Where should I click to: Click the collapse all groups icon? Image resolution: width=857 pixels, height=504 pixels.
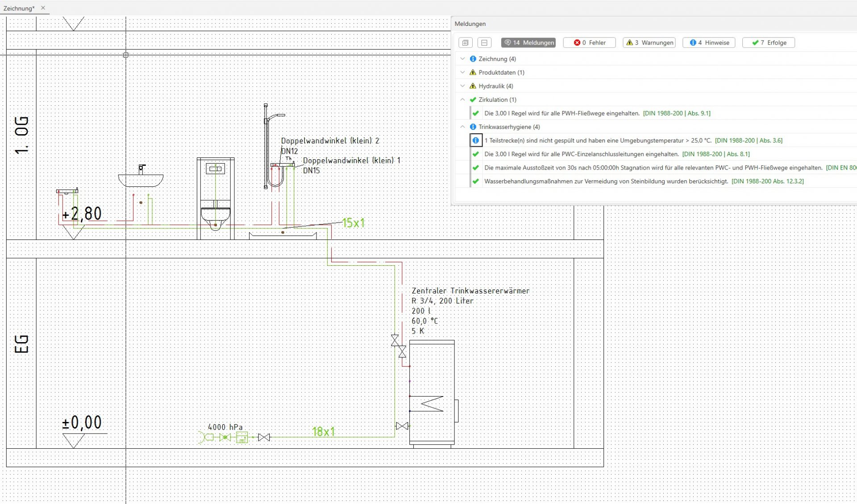tap(484, 43)
